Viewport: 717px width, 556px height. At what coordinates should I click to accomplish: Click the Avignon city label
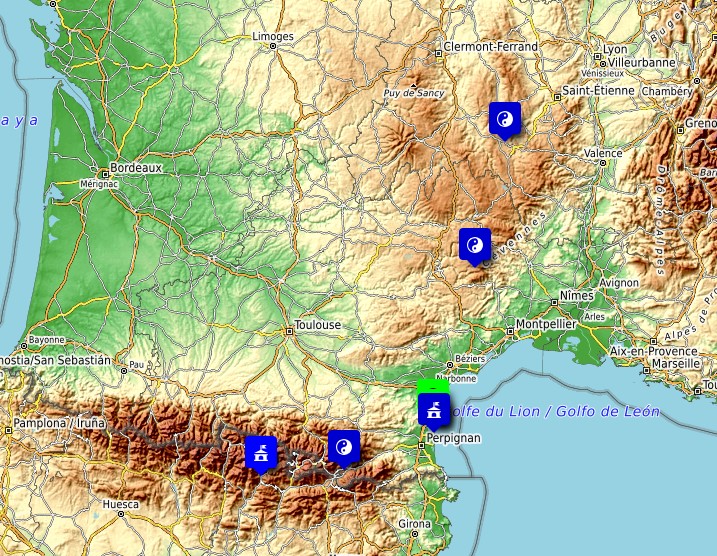click(619, 283)
